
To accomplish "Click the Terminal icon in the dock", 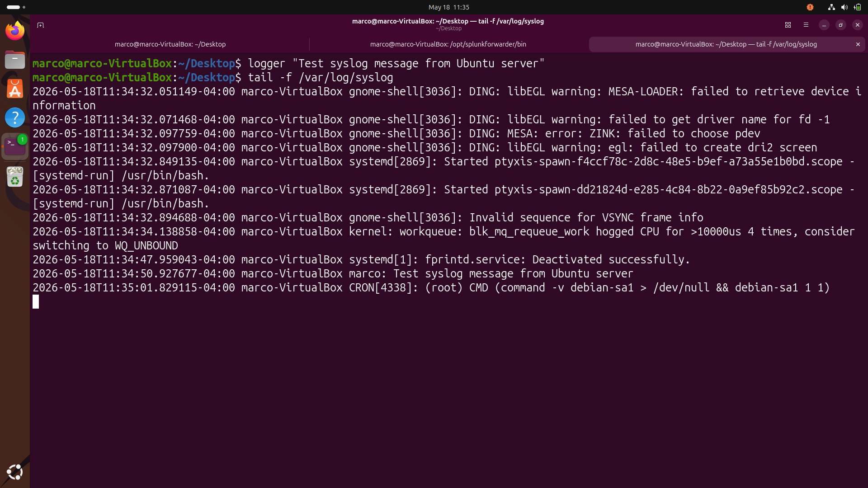I will tap(15, 146).
